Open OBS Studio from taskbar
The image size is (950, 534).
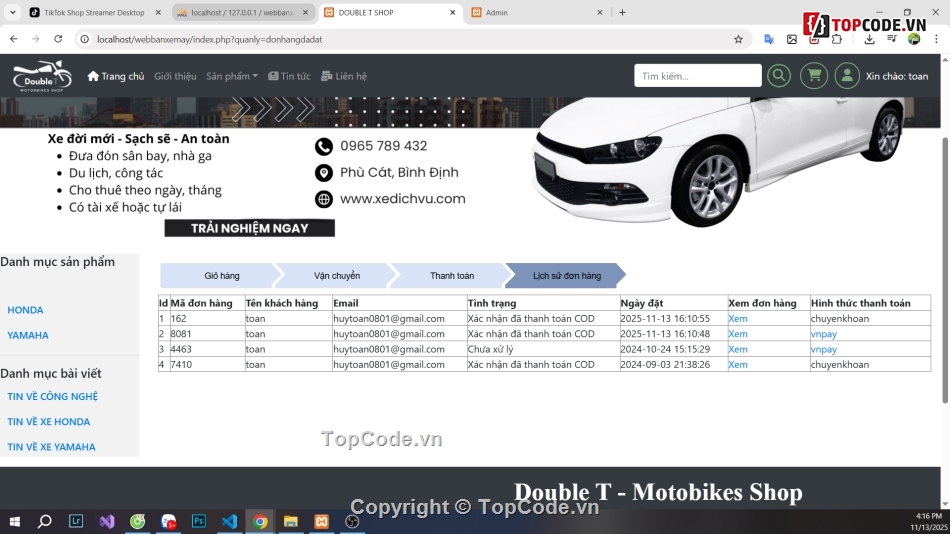352,521
